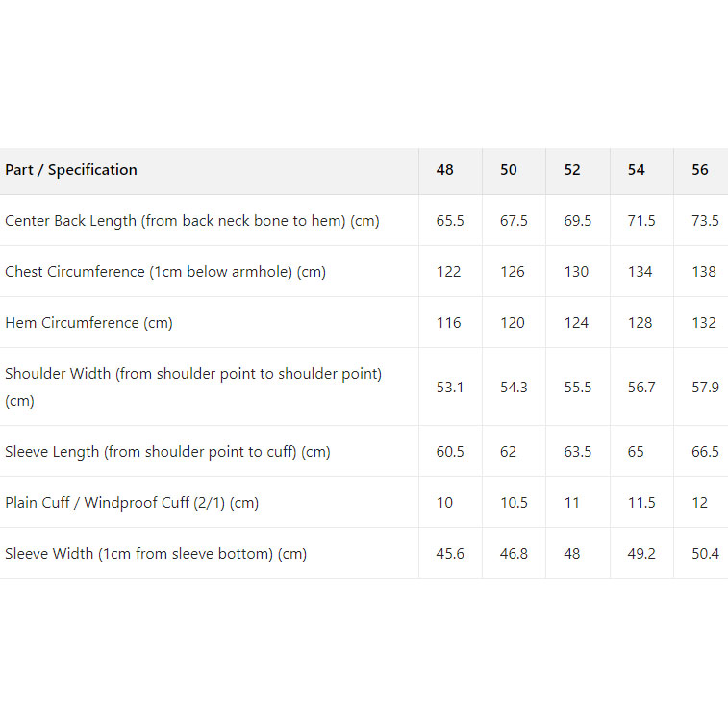
Task: Select the 10.5 cuff value cell
Action: [x=514, y=503]
